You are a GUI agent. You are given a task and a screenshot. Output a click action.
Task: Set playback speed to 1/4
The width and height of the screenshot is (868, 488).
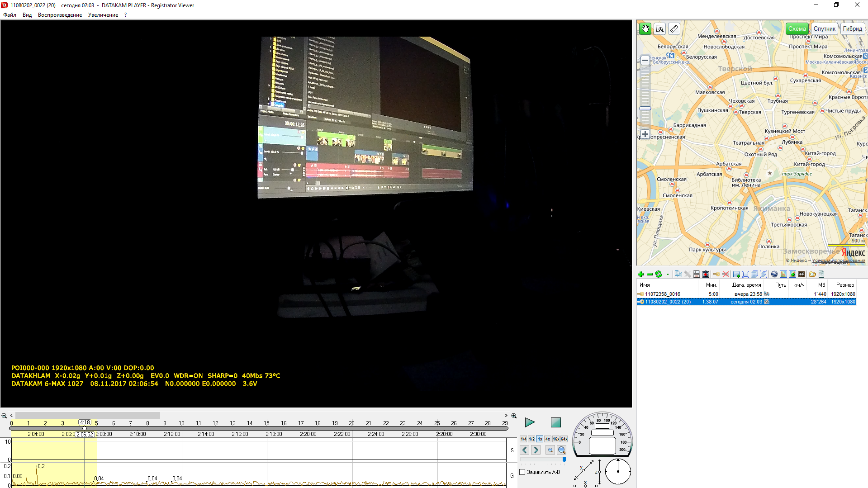523,439
